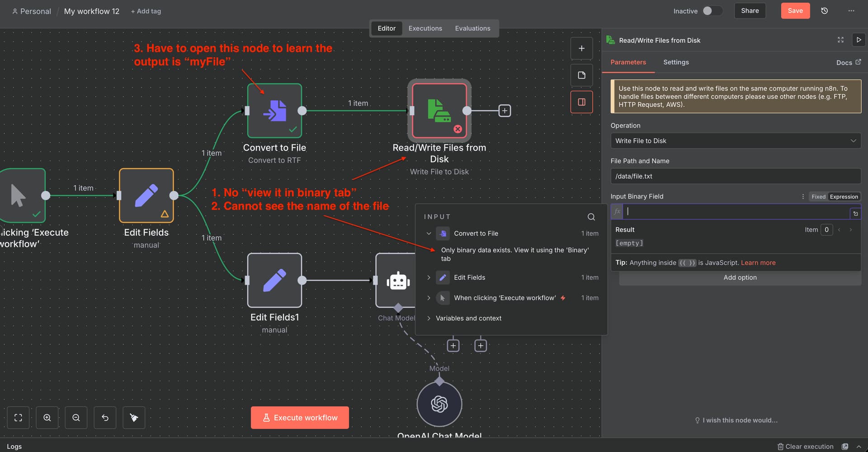Switch to the Executions tab
This screenshot has height=452, width=868.
click(x=425, y=28)
